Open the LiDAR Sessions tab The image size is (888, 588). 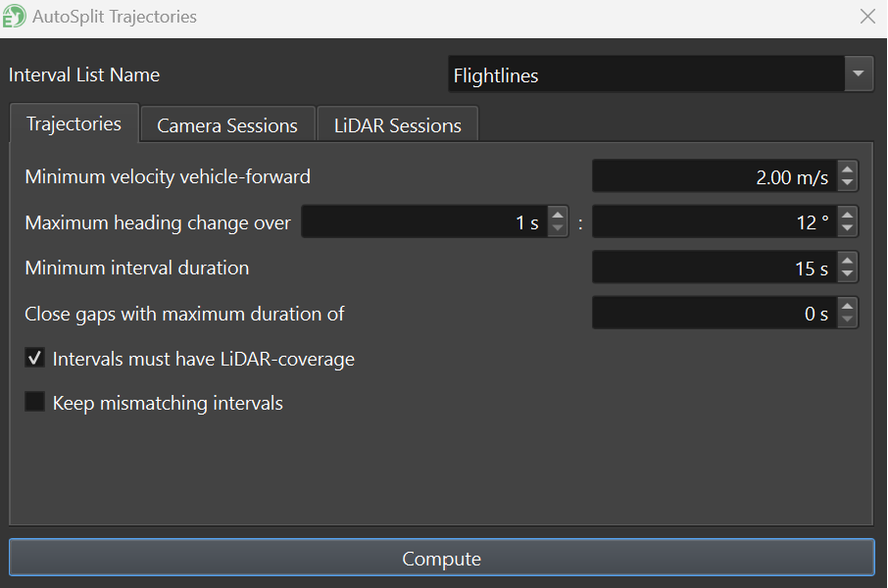397,125
